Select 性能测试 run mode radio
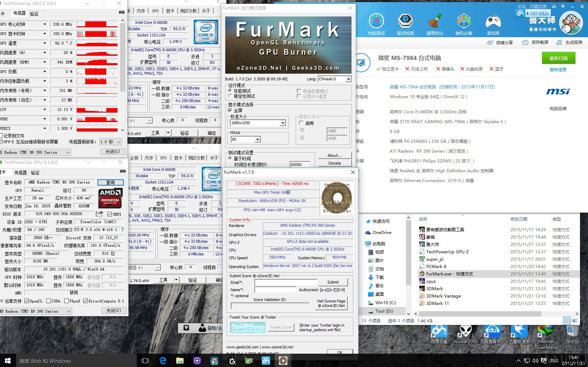Image resolution: width=588 pixels, height=367 pixels. (x=230, y=91)
